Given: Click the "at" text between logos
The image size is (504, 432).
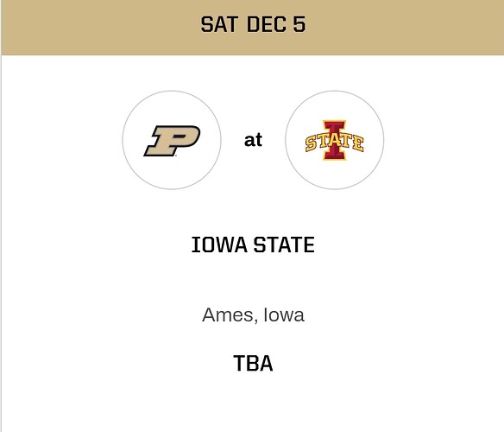Looking at the screenshot, I should point(253,140).
